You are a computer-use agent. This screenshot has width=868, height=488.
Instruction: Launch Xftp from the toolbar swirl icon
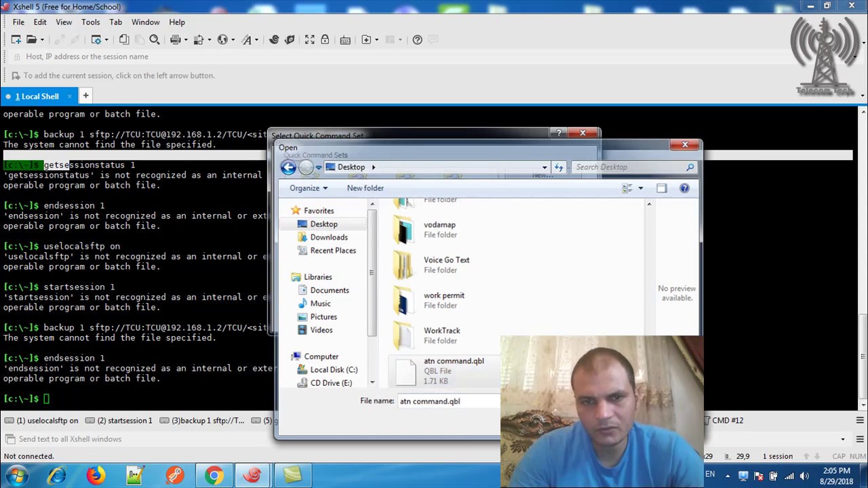coord(274,39)
